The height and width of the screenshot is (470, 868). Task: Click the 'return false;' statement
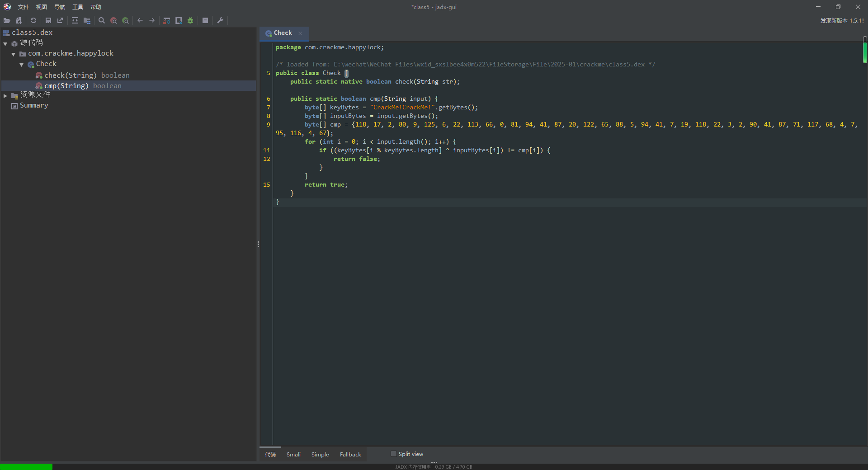click(x=357, y=159)
